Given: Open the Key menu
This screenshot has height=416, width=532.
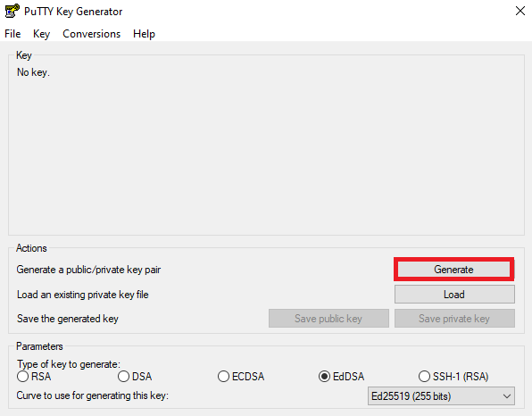Looking at the screenshot, I should (x=41, y=34).
